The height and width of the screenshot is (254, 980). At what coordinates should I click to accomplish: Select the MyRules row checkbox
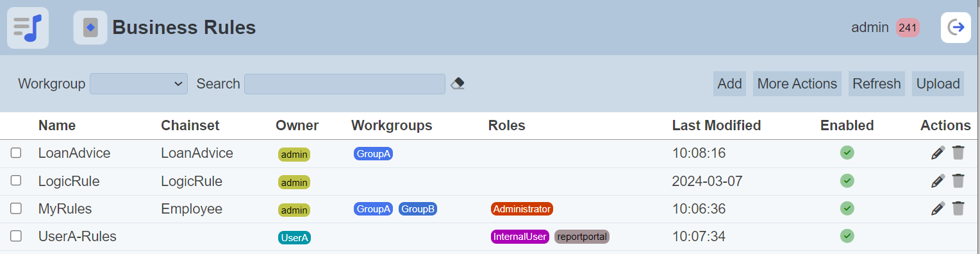tap(16, 208)
